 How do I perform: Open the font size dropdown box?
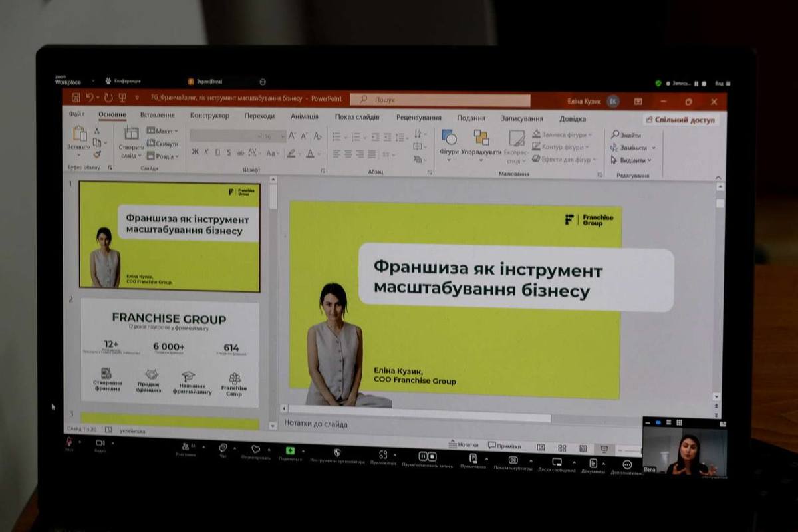[x=274, y=136]
